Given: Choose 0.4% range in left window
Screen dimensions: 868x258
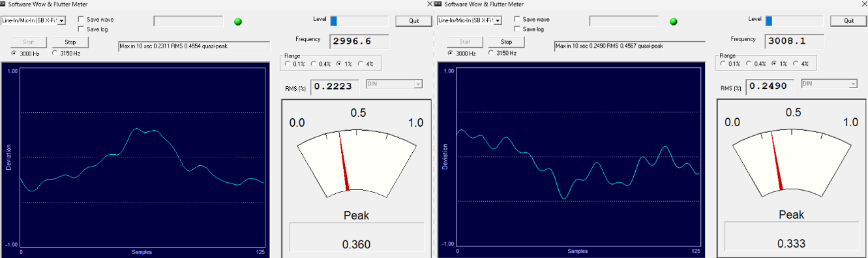Looking at the screenshot, I should tap(314, 63).
